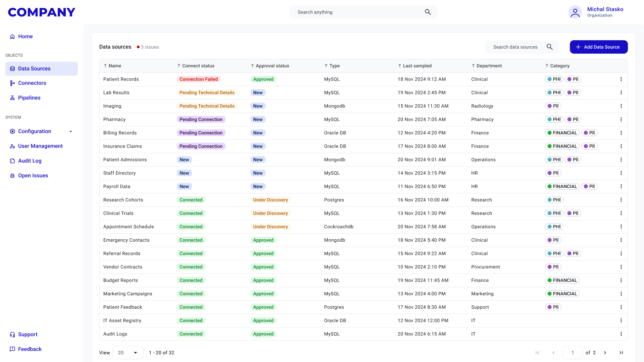Click the Configuration gear icon
The width and height of the screenshot is (644, 362).
[12, 131]
